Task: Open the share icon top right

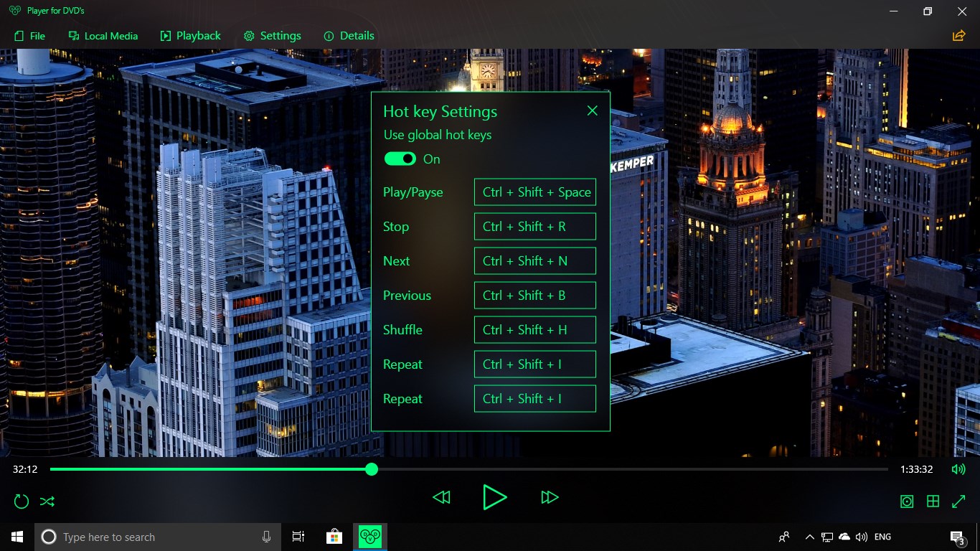Action: pyautogui.click(x=959, y=35)
